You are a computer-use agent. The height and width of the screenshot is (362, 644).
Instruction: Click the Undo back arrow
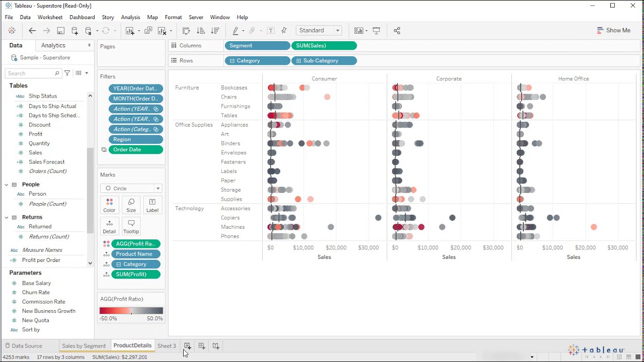32,31
